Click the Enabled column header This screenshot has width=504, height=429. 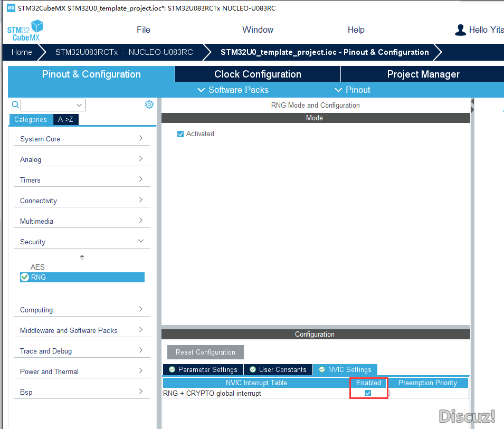click(x=368, y=383)
